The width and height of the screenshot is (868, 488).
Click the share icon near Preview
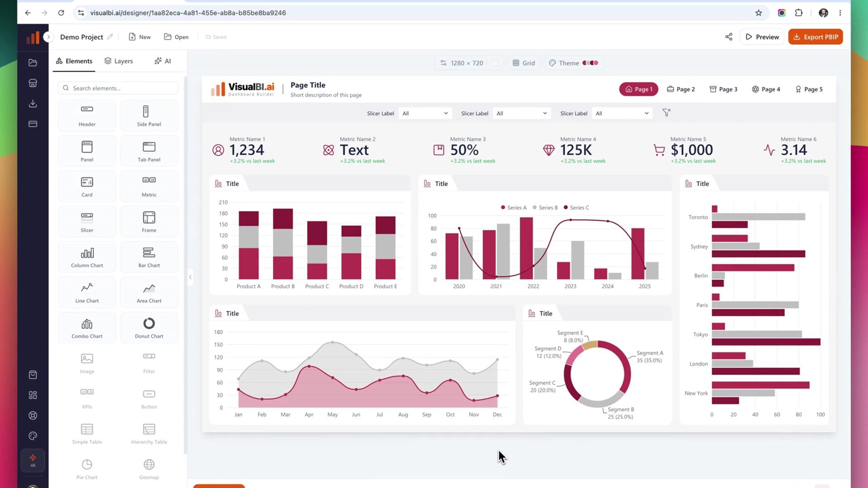click(x=729, y=37)
